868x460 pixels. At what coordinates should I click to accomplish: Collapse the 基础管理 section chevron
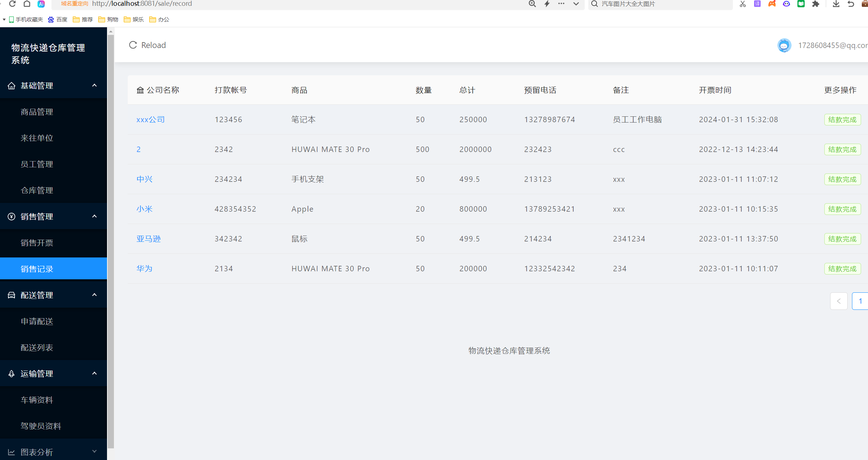pyautogui.click(x=95, y=85)
